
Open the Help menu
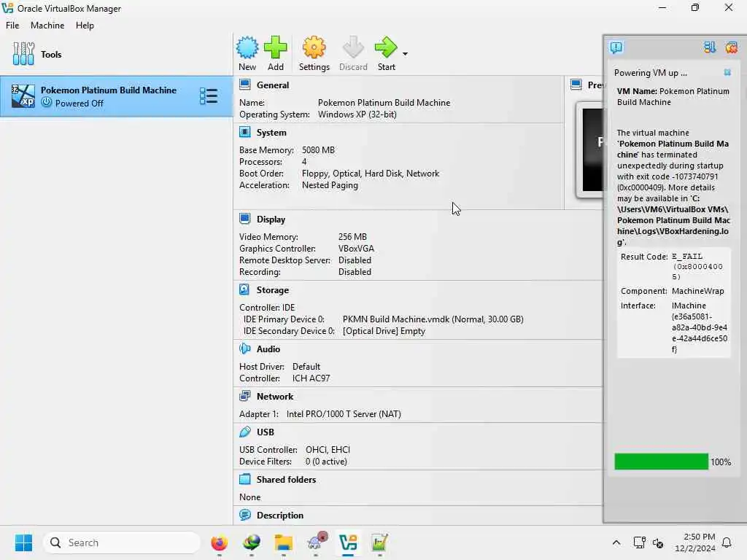(x=85, y=26)
